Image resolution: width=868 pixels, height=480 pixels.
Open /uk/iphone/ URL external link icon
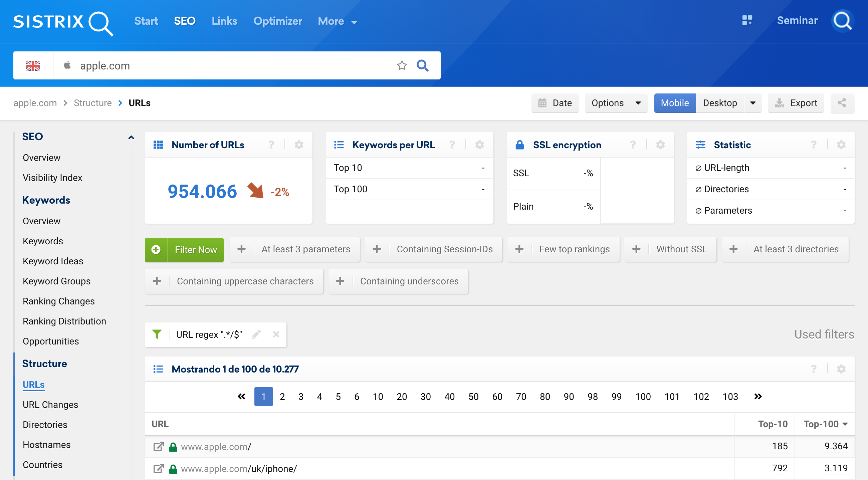(158, 469)
